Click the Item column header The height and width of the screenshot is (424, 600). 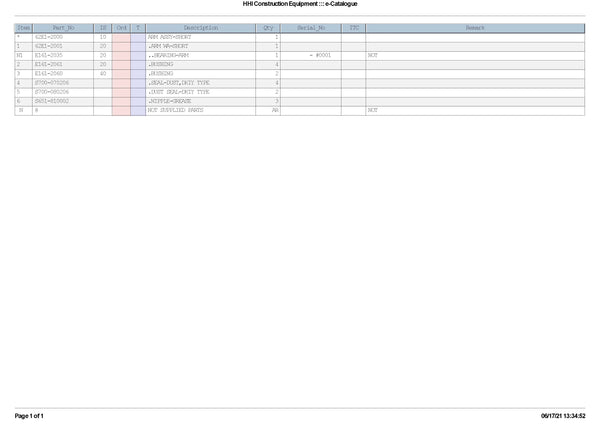23,28
